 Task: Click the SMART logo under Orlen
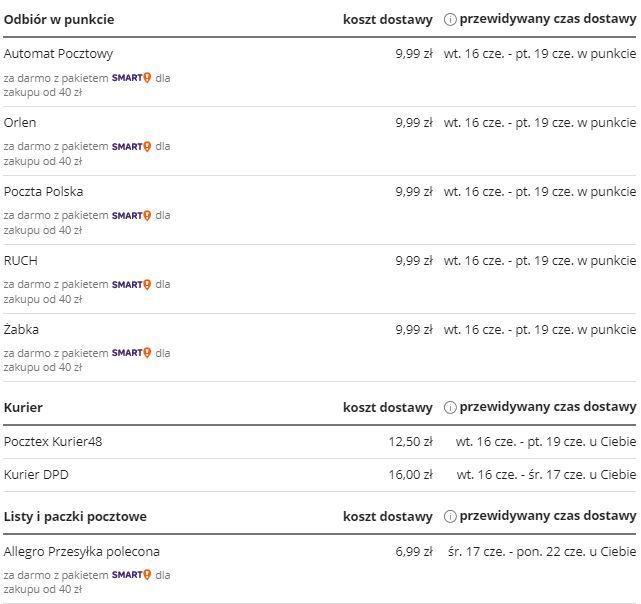click(131, 146)
